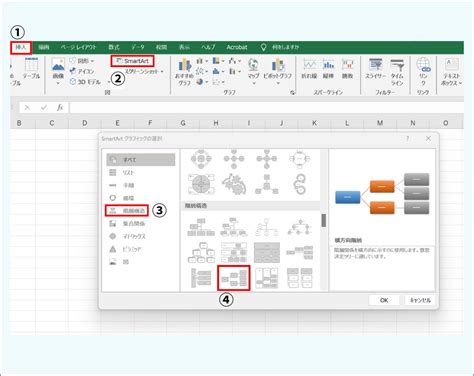Click the formula bar cancel X icon

27,107
